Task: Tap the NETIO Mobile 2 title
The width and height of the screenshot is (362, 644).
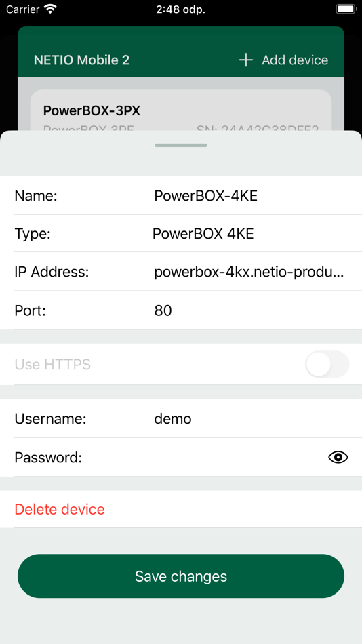Action: 82,60
